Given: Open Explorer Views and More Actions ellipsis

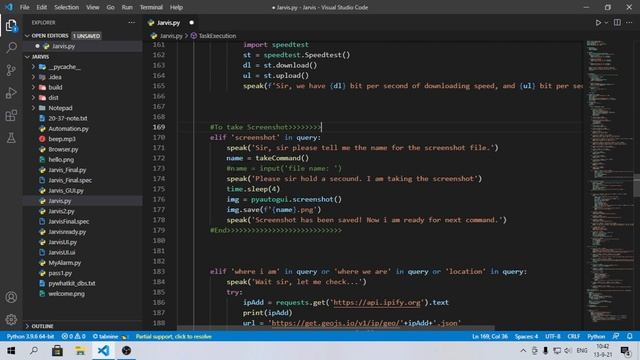Looking at the screenshot, I should point(131,23).
